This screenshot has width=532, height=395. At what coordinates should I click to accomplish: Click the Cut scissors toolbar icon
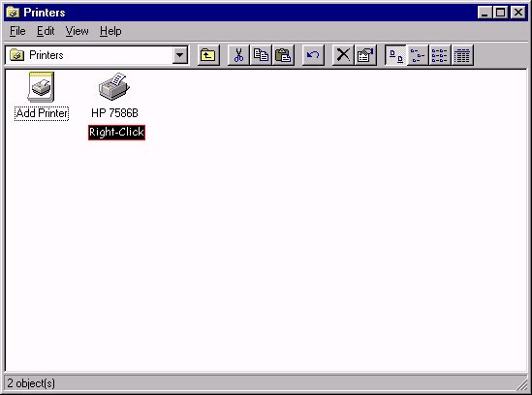click(238, 55)
